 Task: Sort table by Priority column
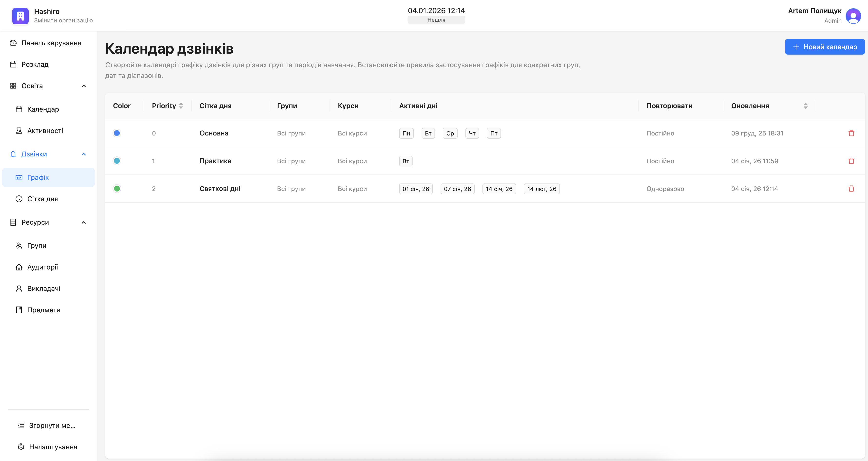coord(181,106)
